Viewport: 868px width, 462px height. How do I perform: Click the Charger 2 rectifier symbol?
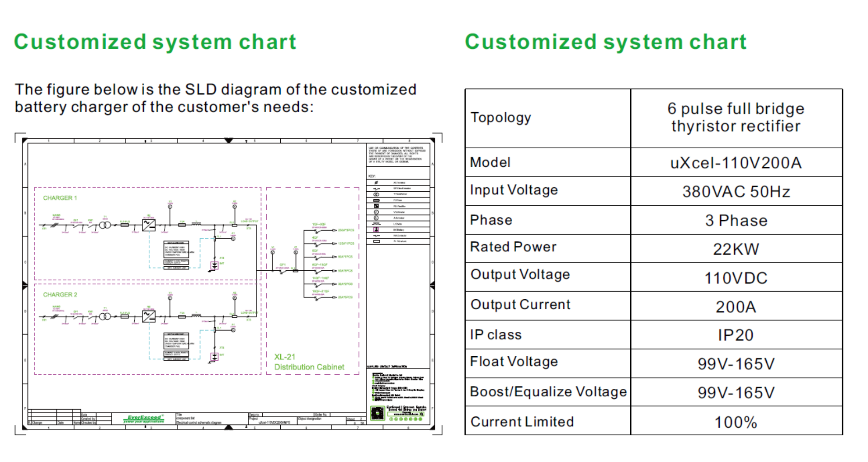coord(149,316)
